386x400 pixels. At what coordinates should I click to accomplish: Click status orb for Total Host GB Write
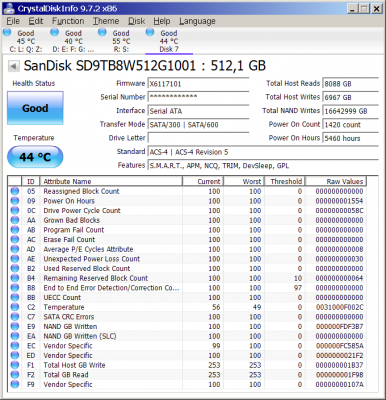click(15, 365)
